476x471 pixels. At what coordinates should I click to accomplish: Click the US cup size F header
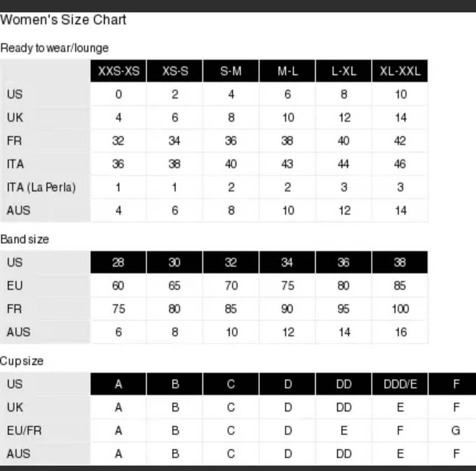[x=452, y=384]
